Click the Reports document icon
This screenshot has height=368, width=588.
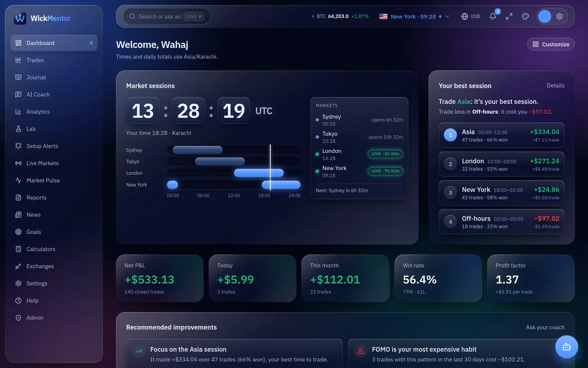point(18,198)
